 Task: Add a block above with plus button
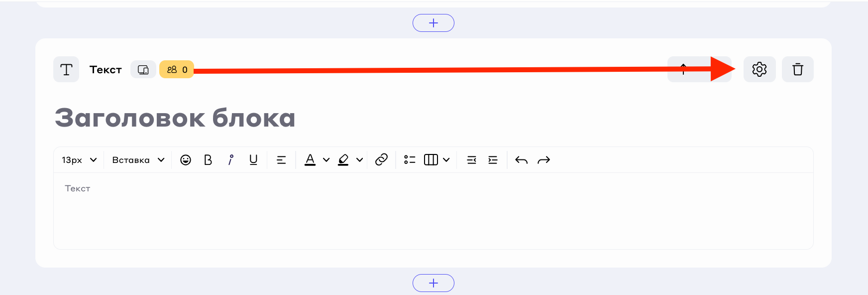[x=433, y=23]
